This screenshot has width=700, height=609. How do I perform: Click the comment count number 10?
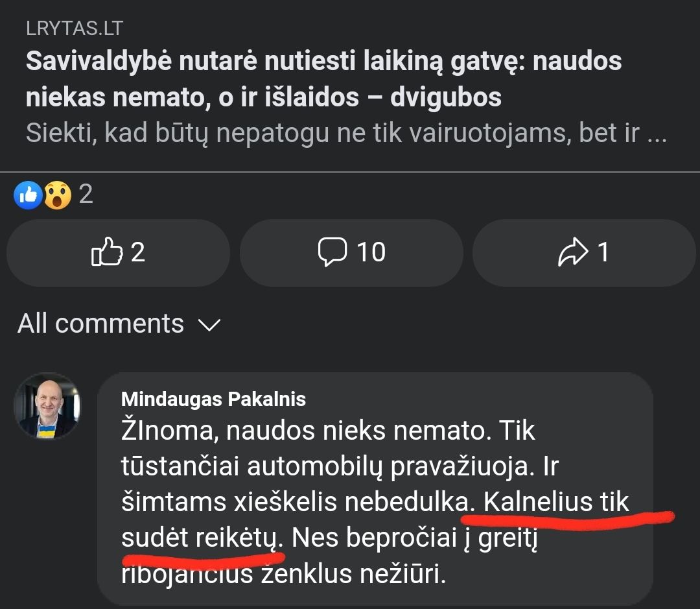tap(371, 252)
